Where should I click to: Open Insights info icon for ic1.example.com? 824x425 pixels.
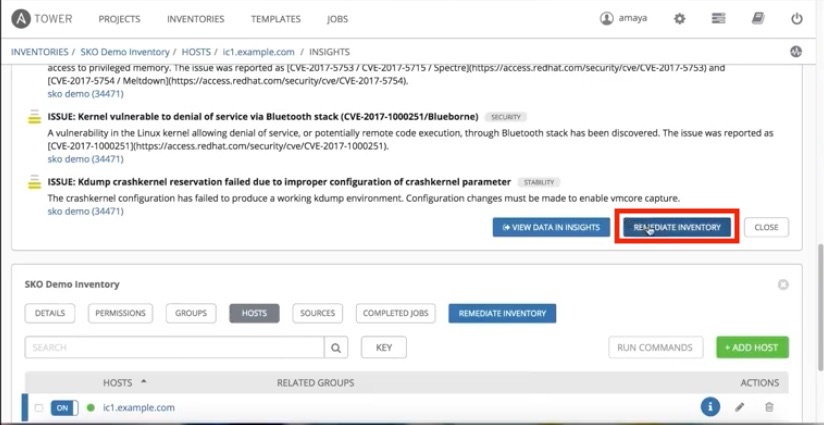point(710,407)
